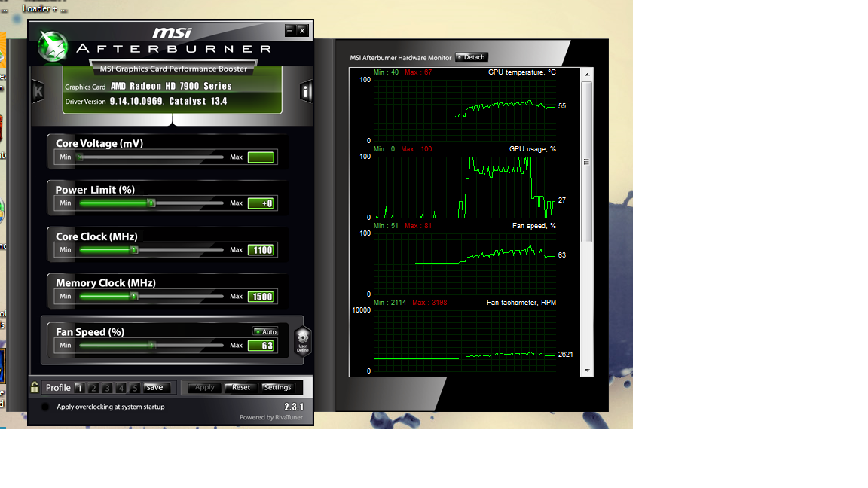
Task: Click the Core Voltage value field
Action: coord(261,157)
